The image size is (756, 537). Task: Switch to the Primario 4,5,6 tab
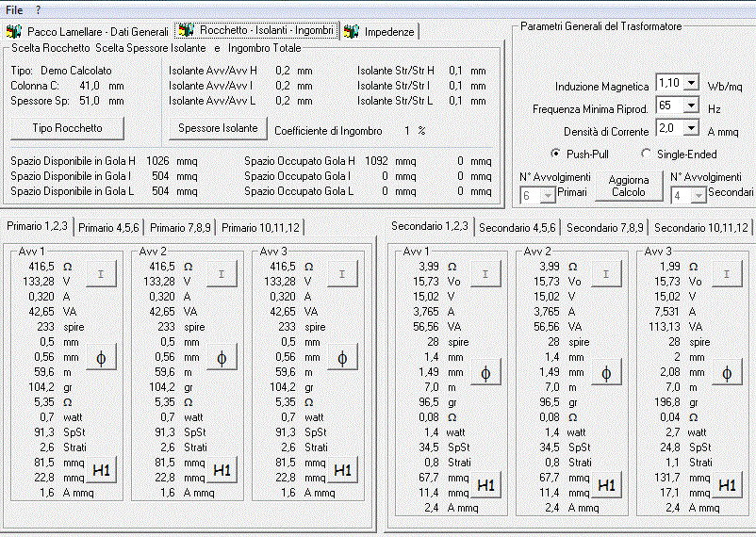point(108,228)
